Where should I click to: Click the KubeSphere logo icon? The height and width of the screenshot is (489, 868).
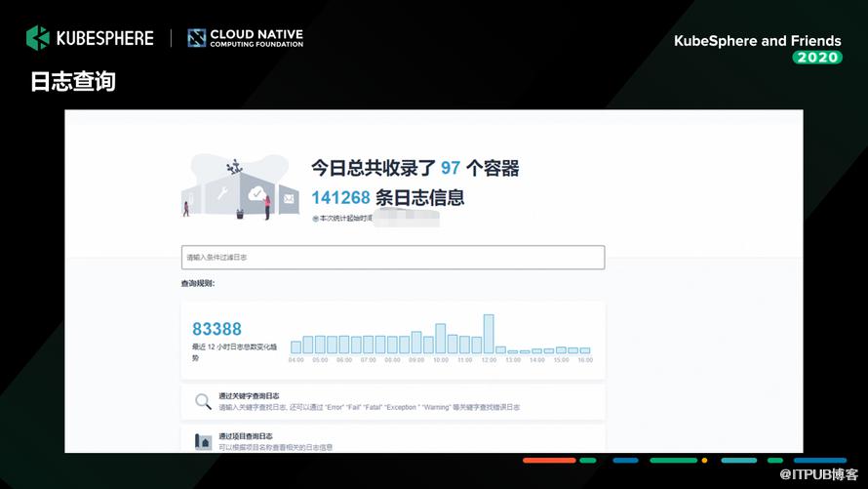coord(38,38)
